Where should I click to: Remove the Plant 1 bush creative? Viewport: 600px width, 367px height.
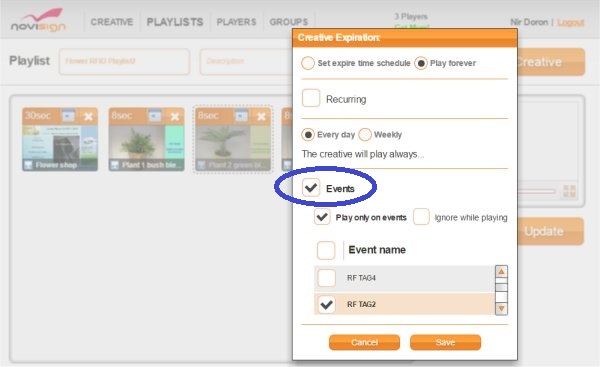pyautogui.click(x=175, y=116)
